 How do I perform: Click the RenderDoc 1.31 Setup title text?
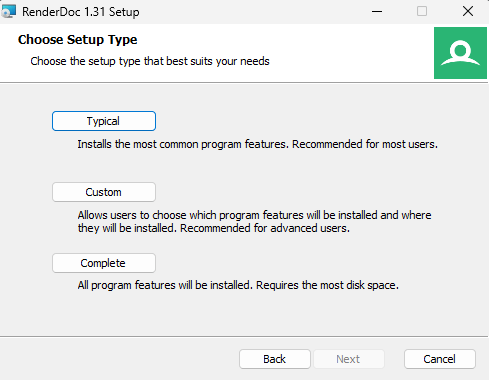click(x=81, y=12)
